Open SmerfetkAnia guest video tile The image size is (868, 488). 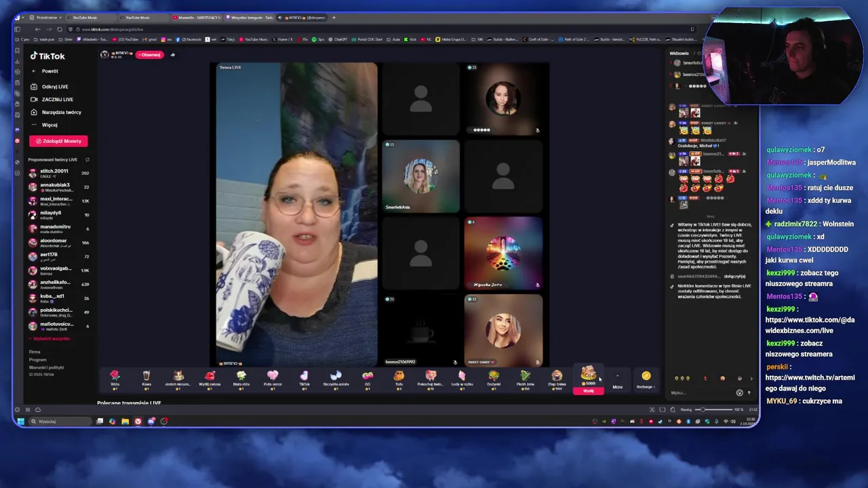(420, 176)
